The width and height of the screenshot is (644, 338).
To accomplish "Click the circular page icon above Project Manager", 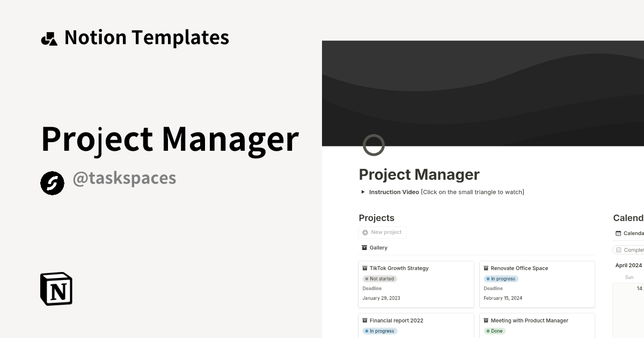I will (x=374, y=145).
